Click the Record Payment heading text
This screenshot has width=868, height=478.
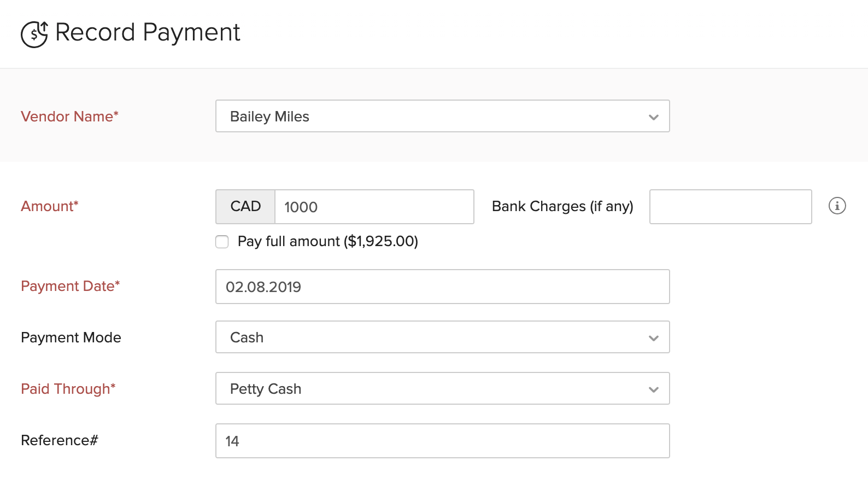click(148, 32)
